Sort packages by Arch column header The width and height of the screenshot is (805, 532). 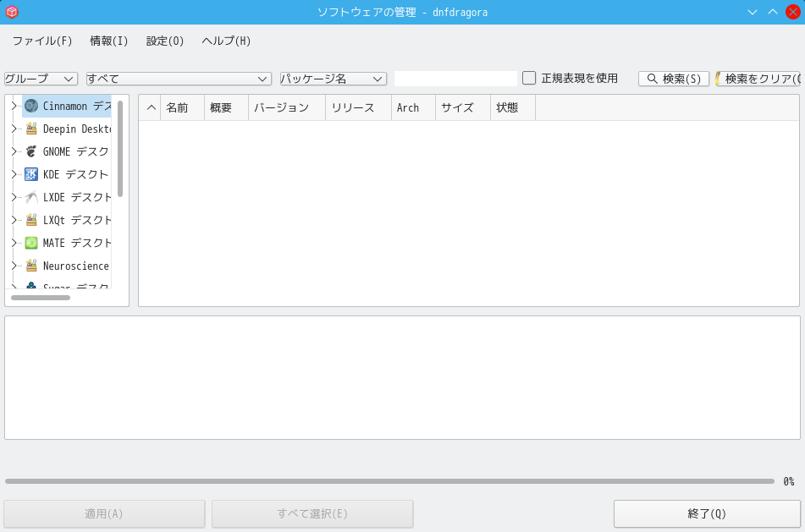tap(413, 107)
